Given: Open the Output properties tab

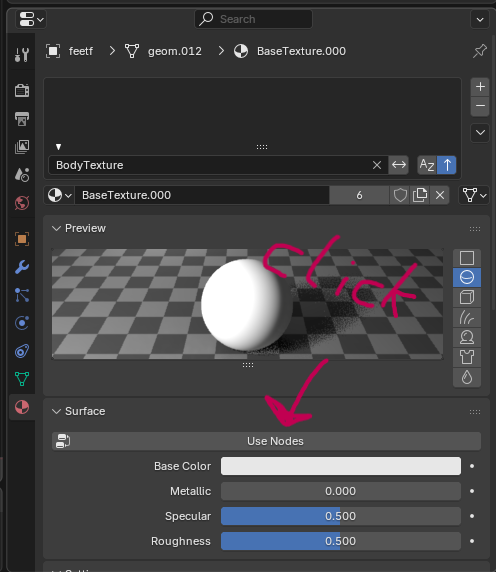Looking at the screenshot, I should point(22,119).
